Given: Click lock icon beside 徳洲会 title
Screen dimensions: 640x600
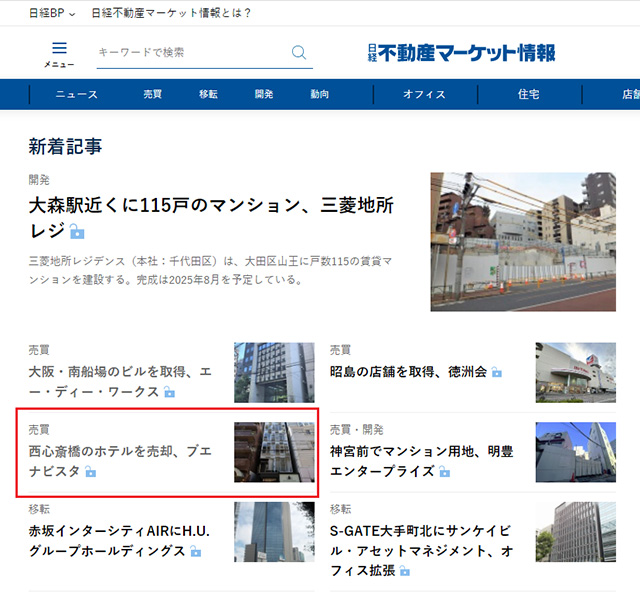Looking at the screenshot, I should click(497, 372).
